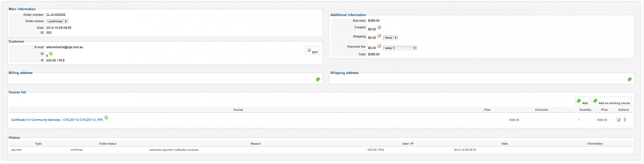644x164 pixels.
Task: Open Certificate II in Community Services link
Action: tap(57, 120)
